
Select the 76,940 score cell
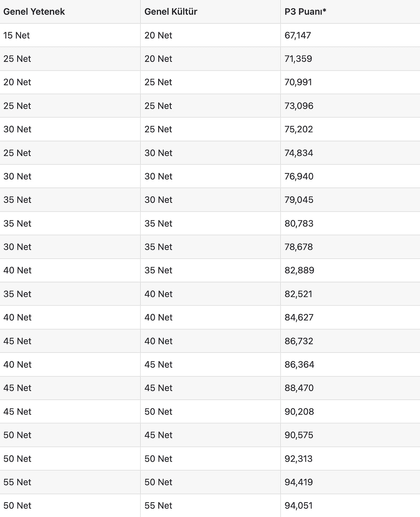tap(299, 176)
